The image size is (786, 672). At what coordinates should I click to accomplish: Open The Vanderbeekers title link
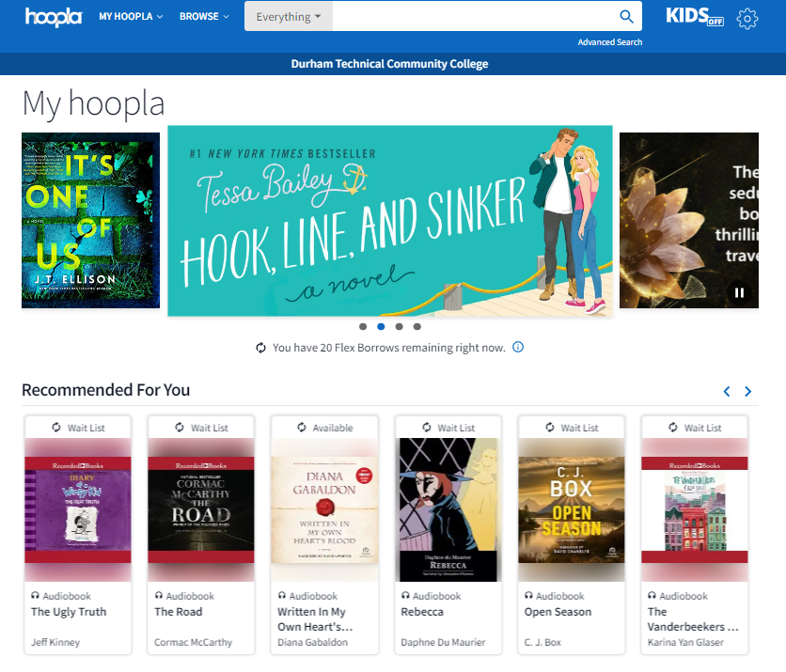tap(693, 619)
